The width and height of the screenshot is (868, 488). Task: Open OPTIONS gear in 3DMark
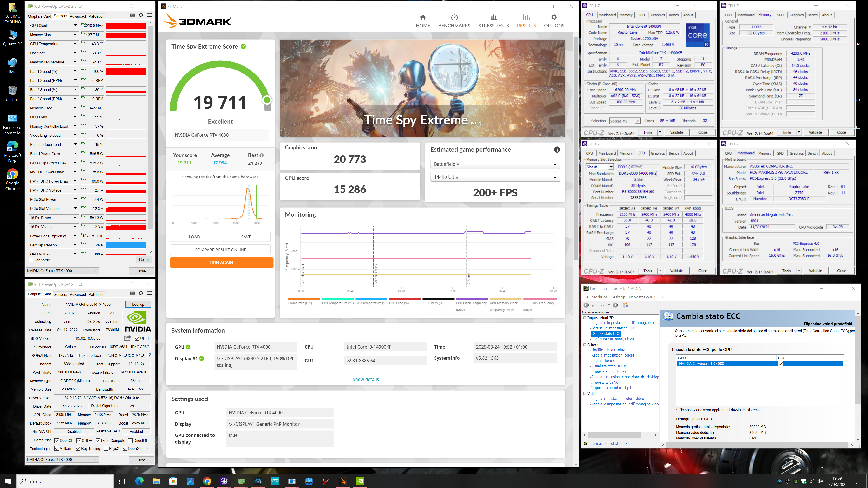click(x=554, y=21)
